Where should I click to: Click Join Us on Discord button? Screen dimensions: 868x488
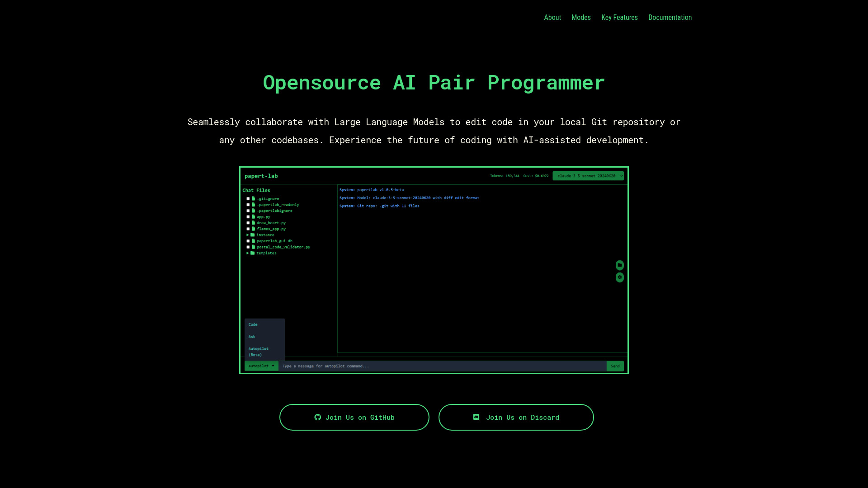516,417
